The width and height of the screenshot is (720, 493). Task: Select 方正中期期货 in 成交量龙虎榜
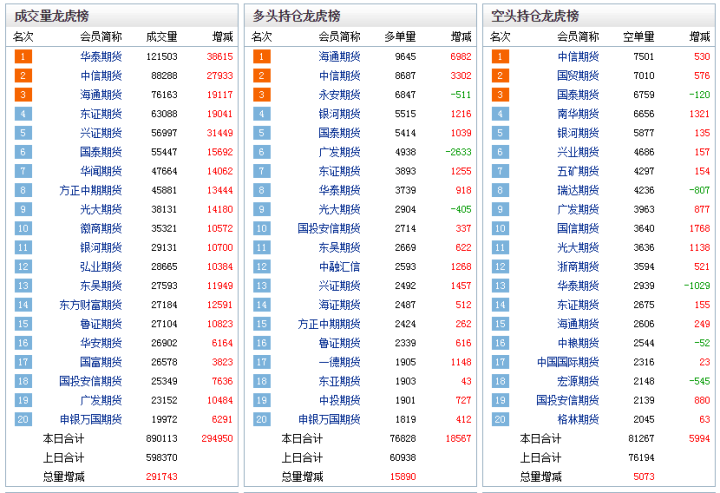pyautogui.click(x=90, y=190)
